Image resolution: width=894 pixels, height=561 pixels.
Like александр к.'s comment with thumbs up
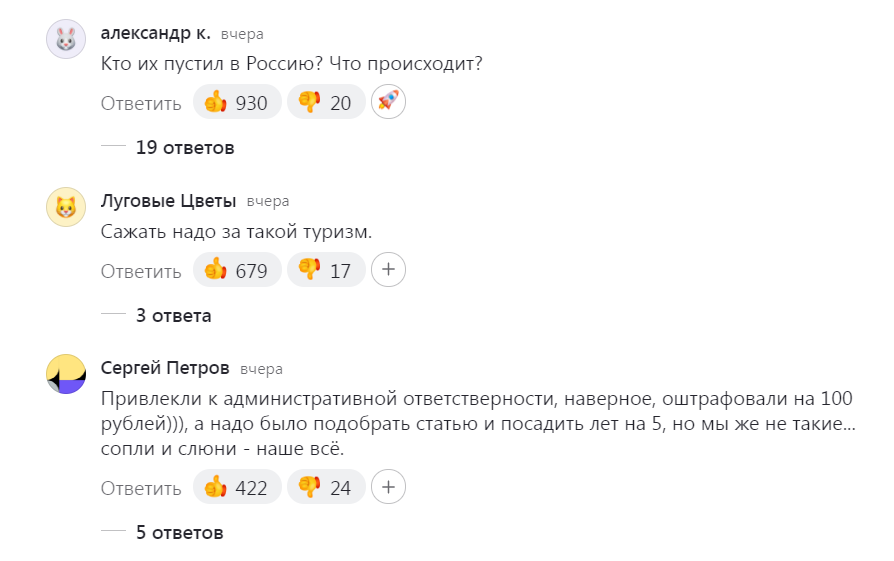[237, 103]
